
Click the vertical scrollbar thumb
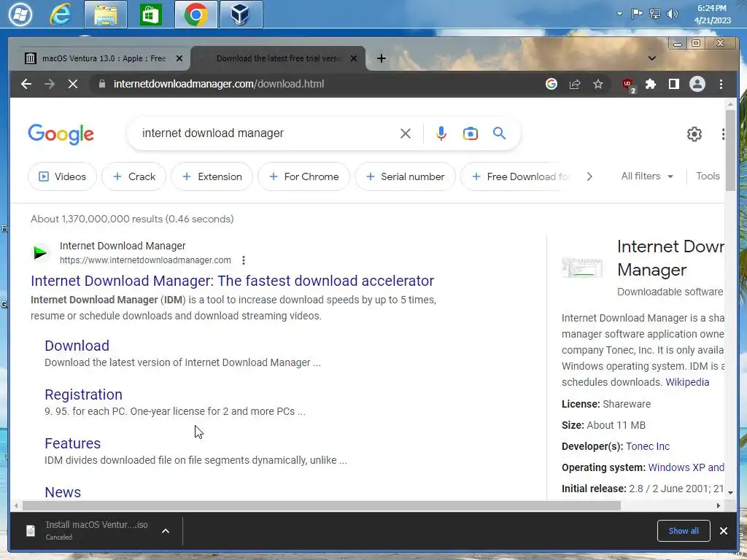point(730,150)
